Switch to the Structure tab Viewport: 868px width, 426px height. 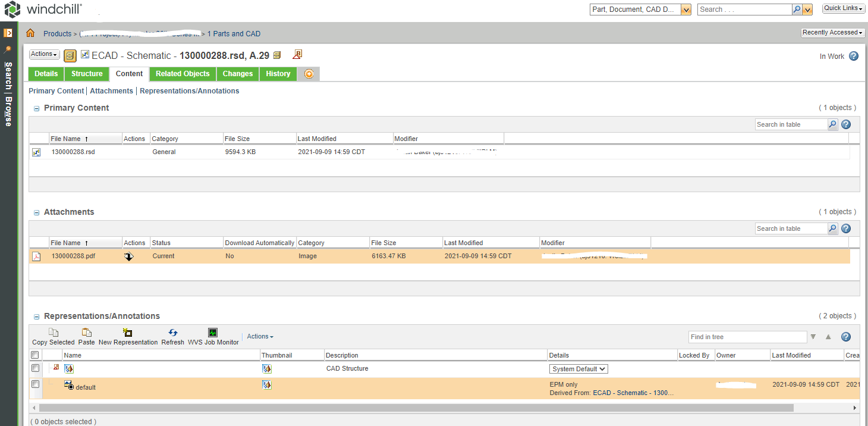point(86,74)
